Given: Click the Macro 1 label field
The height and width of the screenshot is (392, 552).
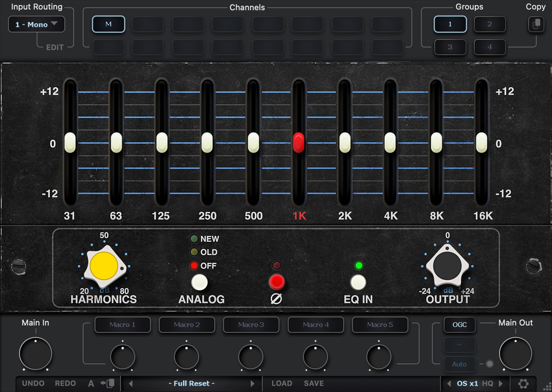Looking at the screenshot, I should click(122, 325).
